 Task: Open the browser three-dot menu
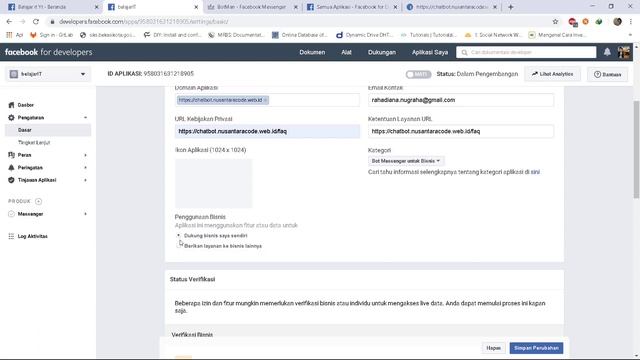coord(631,22)
